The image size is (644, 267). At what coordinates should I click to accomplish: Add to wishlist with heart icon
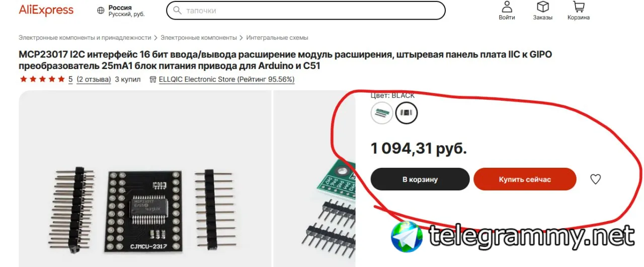[x=595, y=179]
